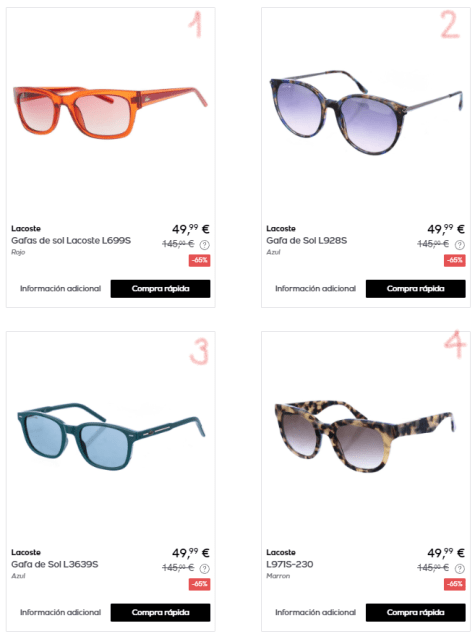The image size is (475, 639).
Task: Click Compra rápida for the red L699S sunglasses
Action: (161, 289)
